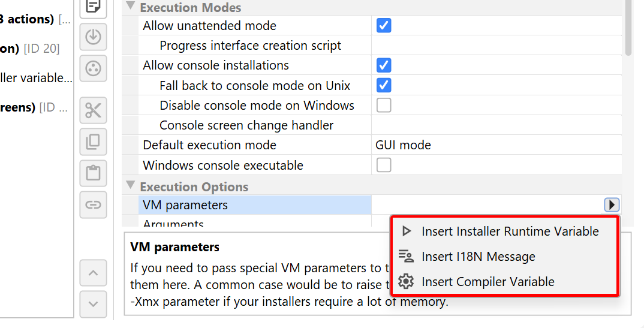
Task: Pick Insert Compiler Variable from the popup
Action: tap(487, 282)
